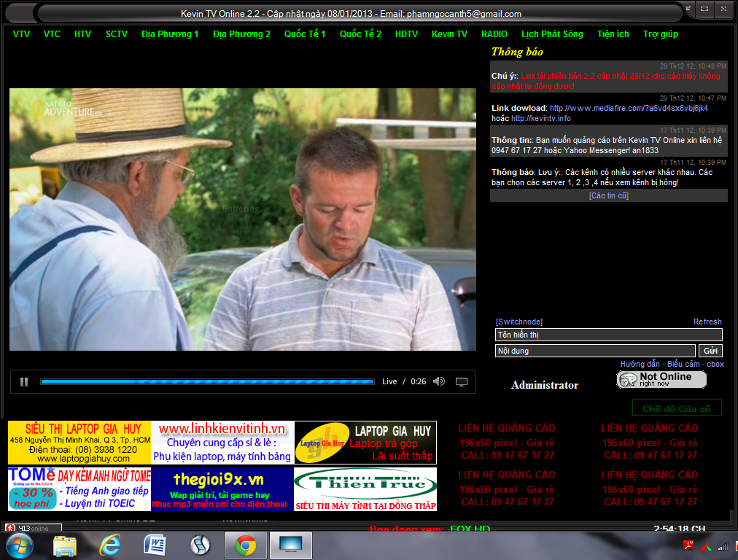Open the Lịch Phát Sóng menu
Screen dimensions: 738x560
[552, 34]
